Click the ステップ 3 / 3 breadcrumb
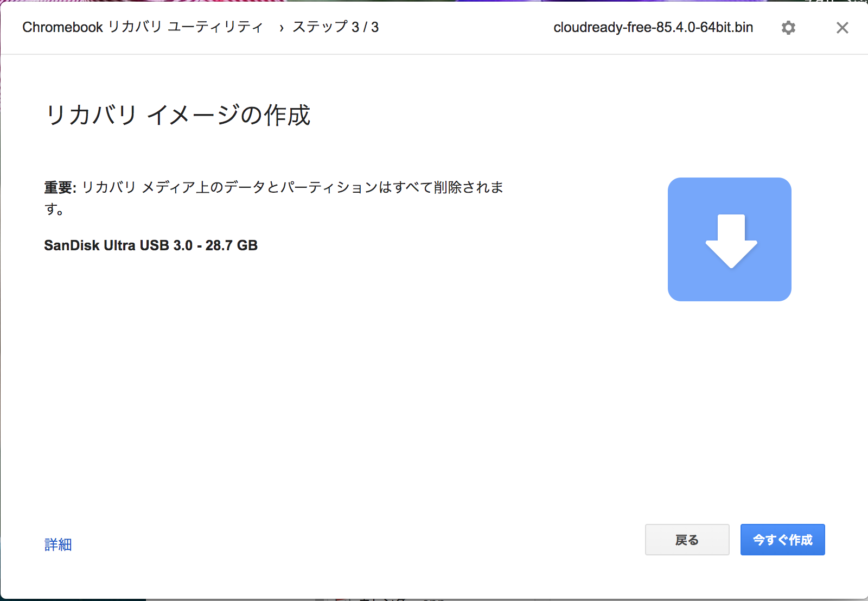 click(336, 27)
